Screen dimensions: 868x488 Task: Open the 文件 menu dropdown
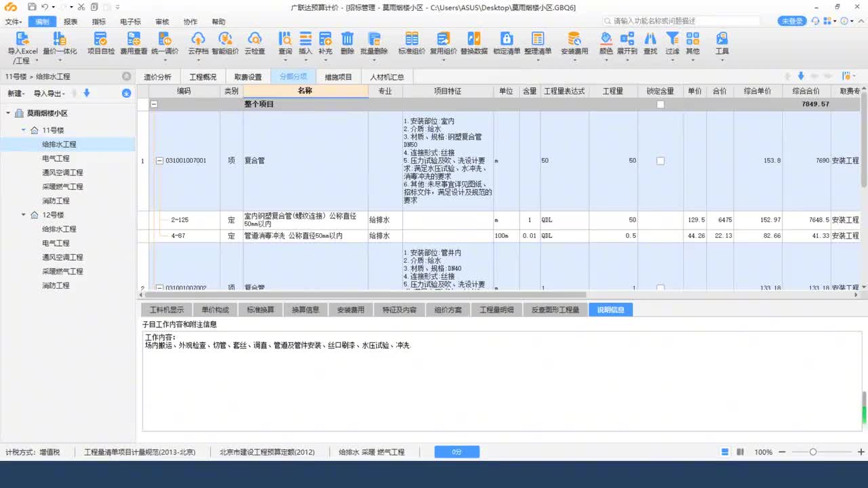[14, 22]
